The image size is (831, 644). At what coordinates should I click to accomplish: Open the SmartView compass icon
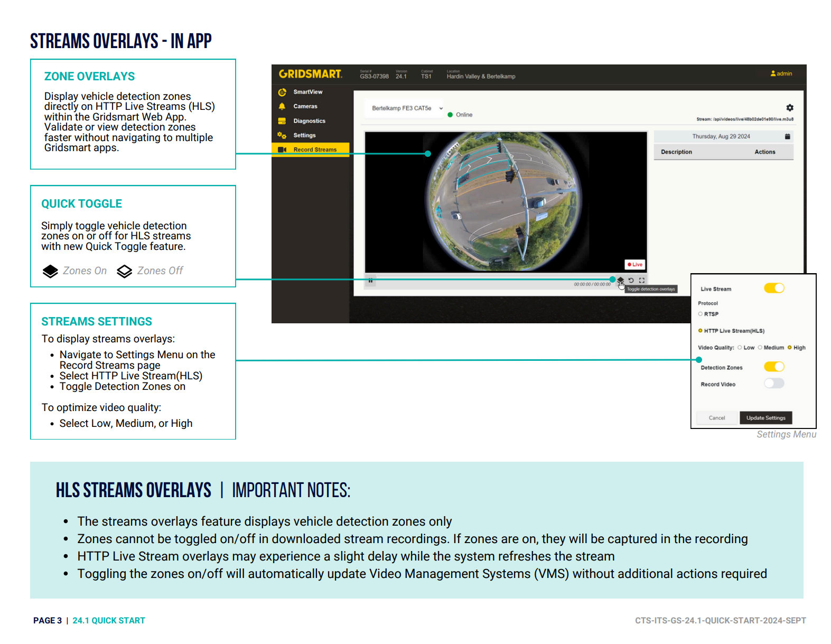[282, 92]
